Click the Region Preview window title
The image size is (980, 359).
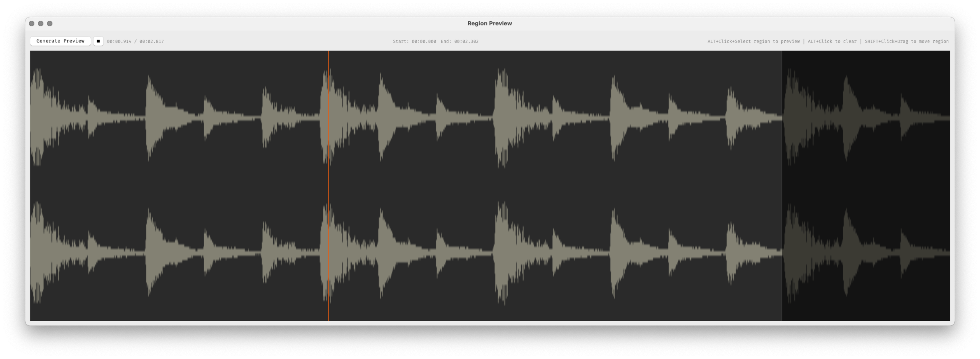coord(489,23)
